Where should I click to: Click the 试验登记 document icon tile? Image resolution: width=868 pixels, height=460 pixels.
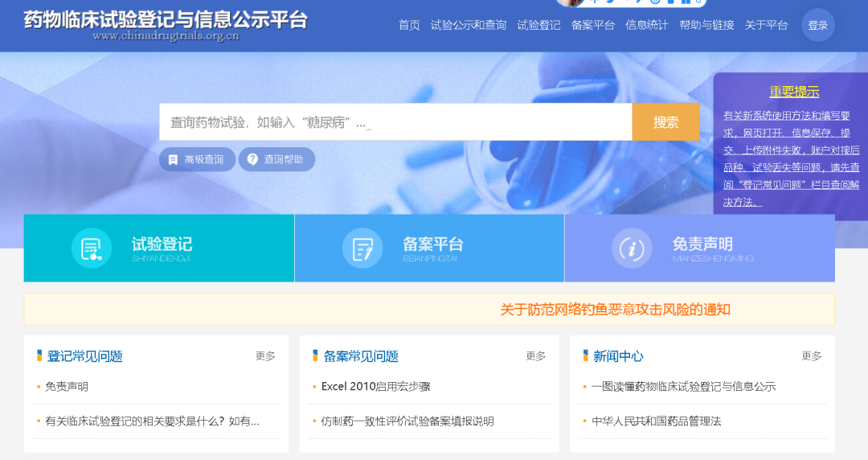coord(92,248)
